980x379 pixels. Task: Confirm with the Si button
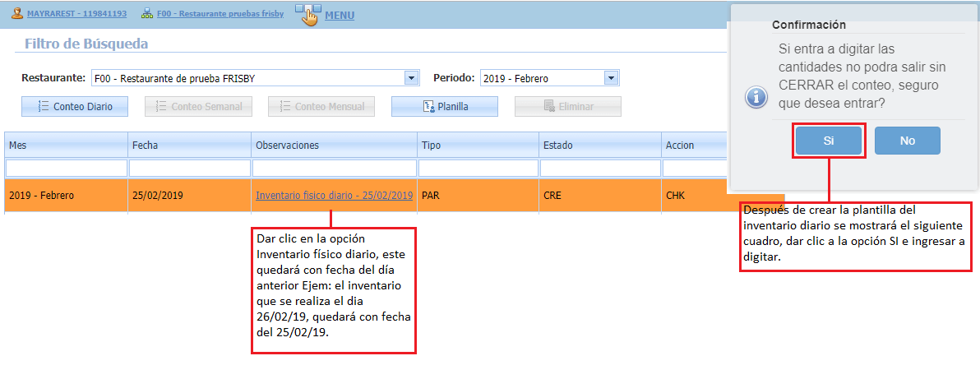point(829,141)
